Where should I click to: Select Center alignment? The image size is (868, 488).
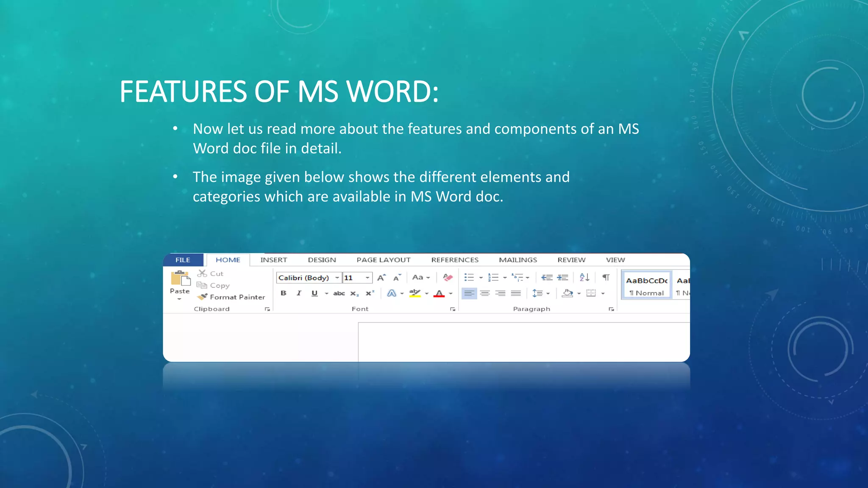pyautogui.click(x=485, y=293)
